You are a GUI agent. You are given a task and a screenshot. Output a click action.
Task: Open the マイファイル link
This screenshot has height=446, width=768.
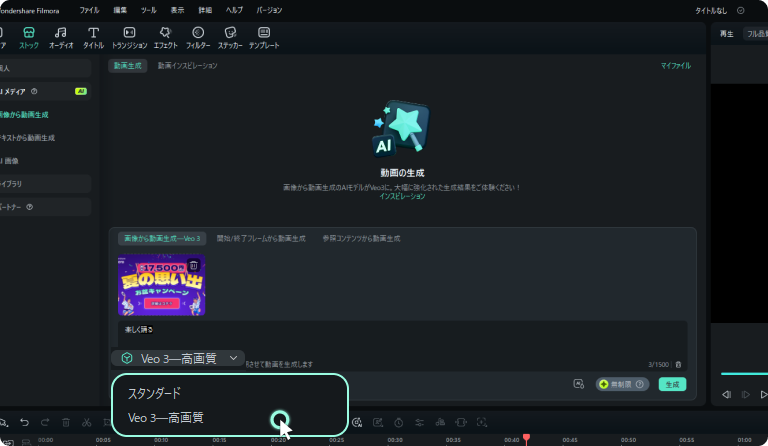[x=675, y=66]
